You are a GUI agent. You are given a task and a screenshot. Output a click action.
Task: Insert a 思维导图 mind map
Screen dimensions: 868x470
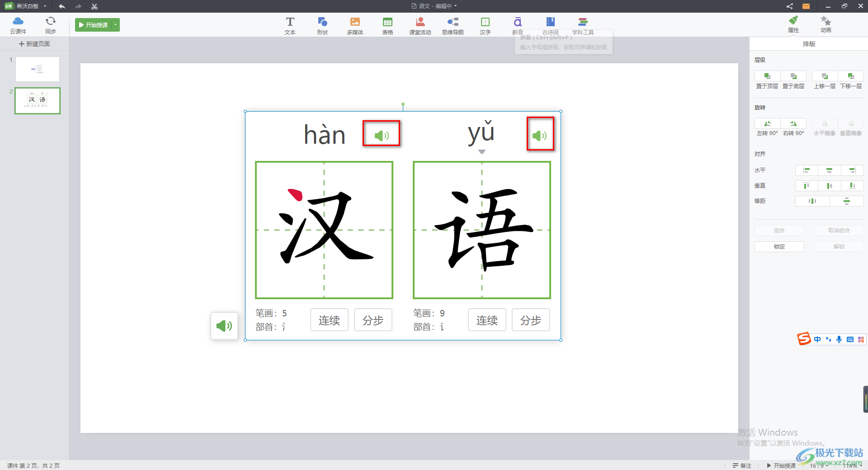453,26
